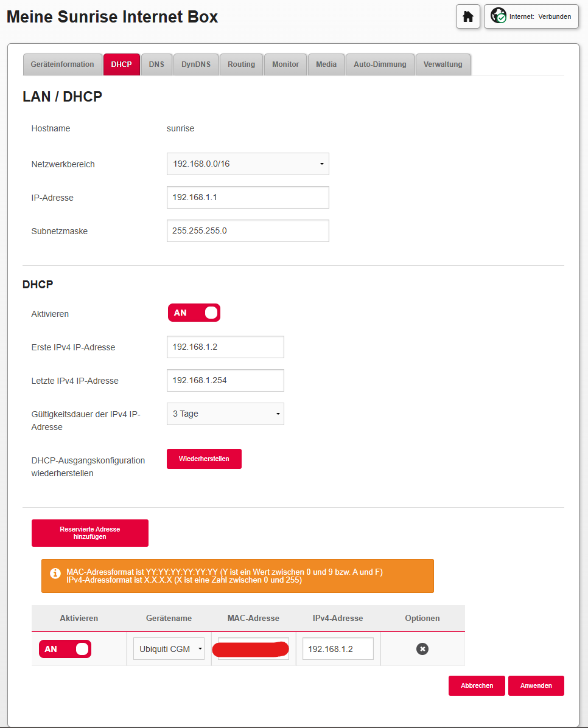Screen dimensions: 588x728
Task: Open the Routing tab
Action: 241,64
